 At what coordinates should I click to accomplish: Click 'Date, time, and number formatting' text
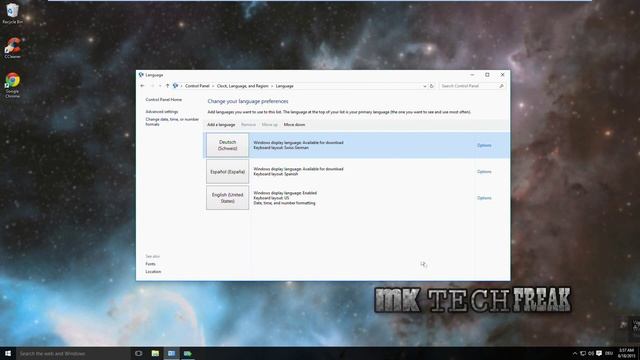click(284, 203)
